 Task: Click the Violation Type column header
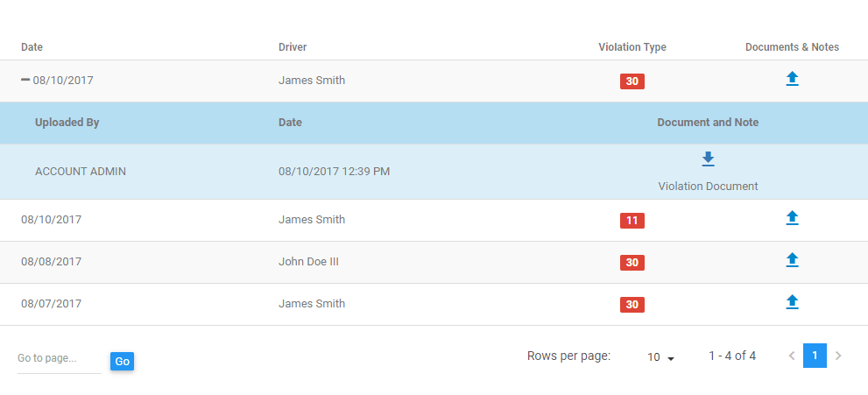(x=632, y=47)
